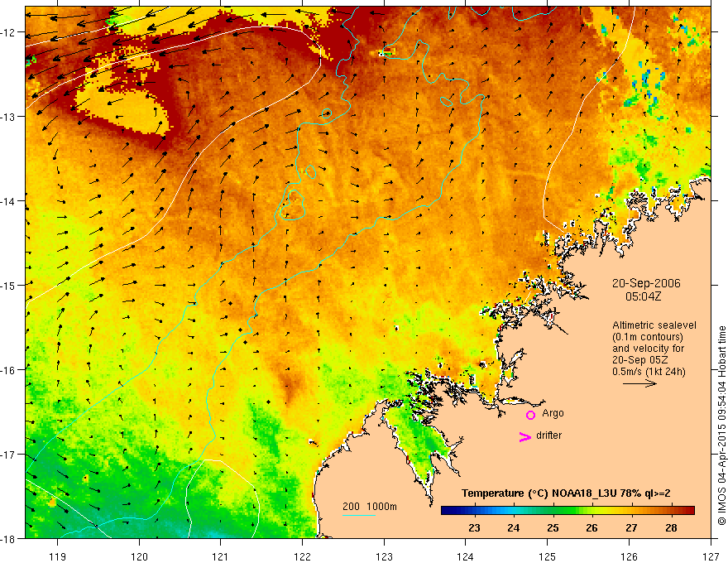
Task: Click the time label 05:04Z
Action: (x=643, y=296)
